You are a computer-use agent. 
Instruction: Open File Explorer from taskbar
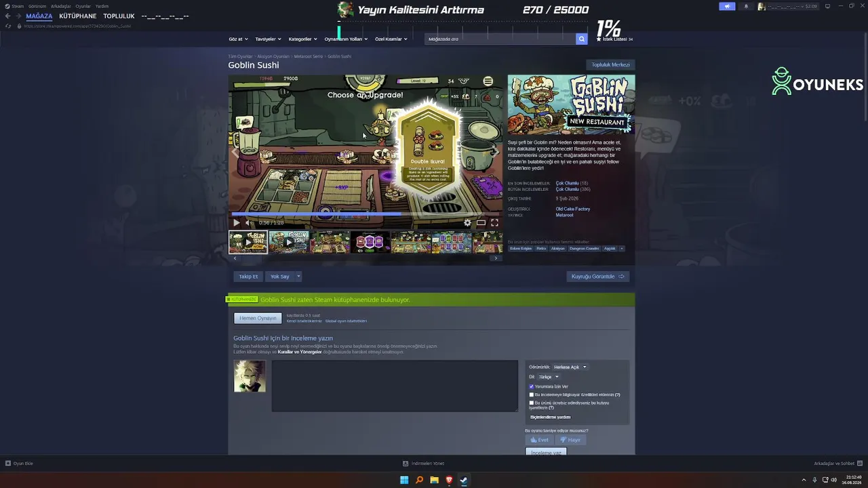pyautogui.click(x=434, y=481)
